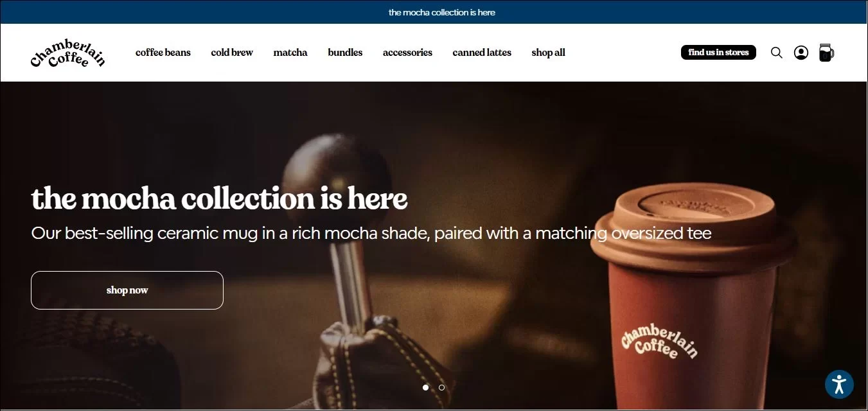
Task: Click the ceramic mug description subheading
Action: coord(371,233)
